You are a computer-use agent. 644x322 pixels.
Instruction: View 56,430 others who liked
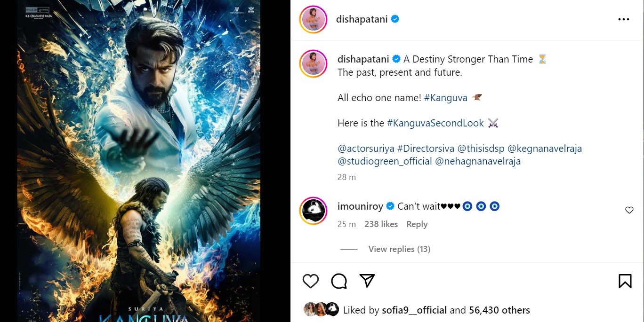click(x=500, y=310)
